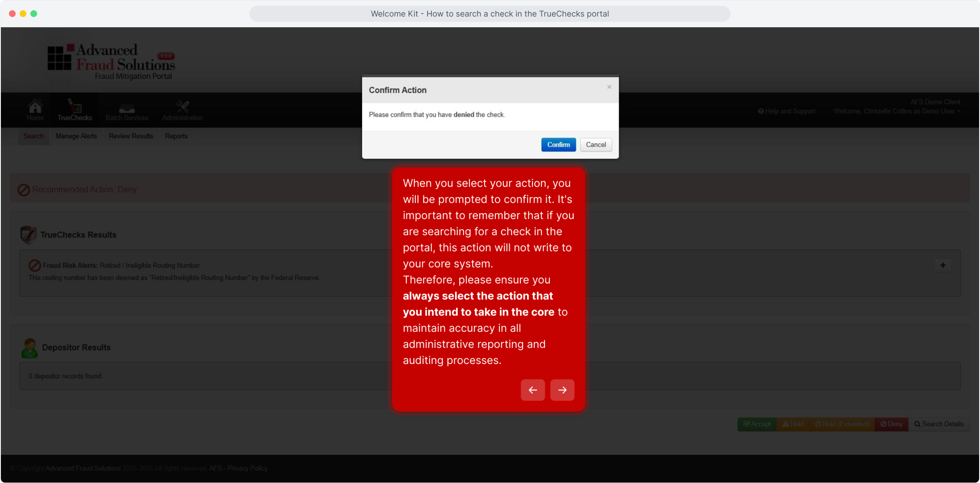Click the 'Fraud Mitigation Portal' subtitle text
The height and width of the screenshot is (483, 980).
point(133,76)
